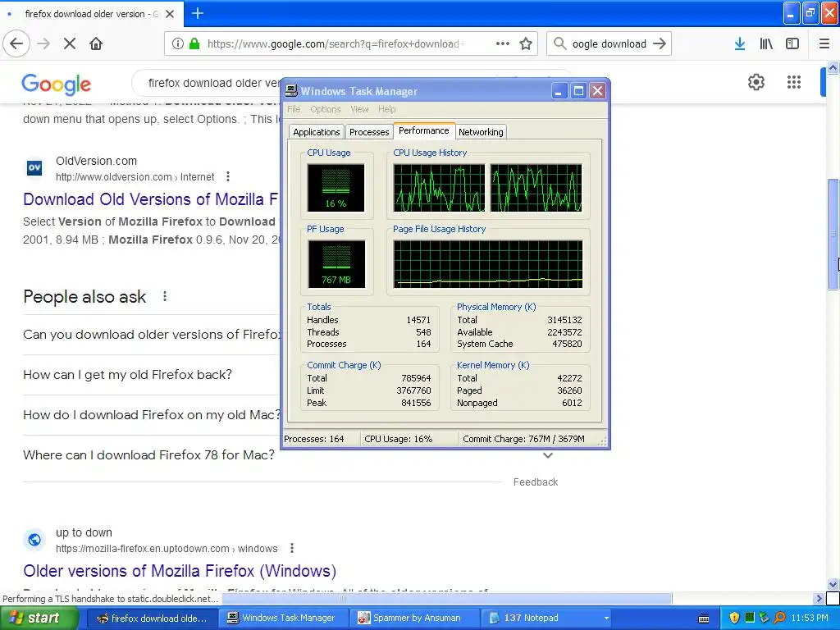Close the firefox download older version tab
Screen dimensions: 840x630
tap(170, 14)
